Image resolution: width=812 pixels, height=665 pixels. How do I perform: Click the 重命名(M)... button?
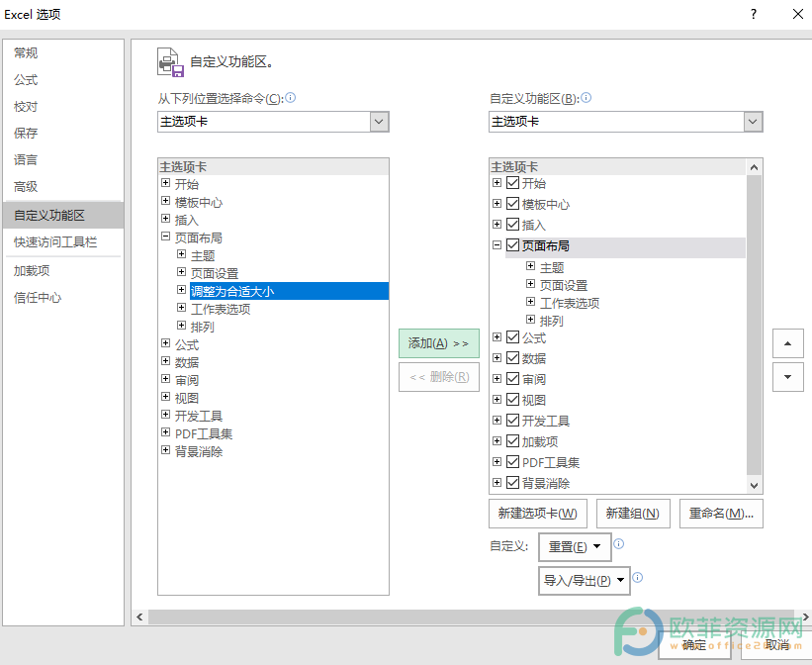tap(721, 514)
